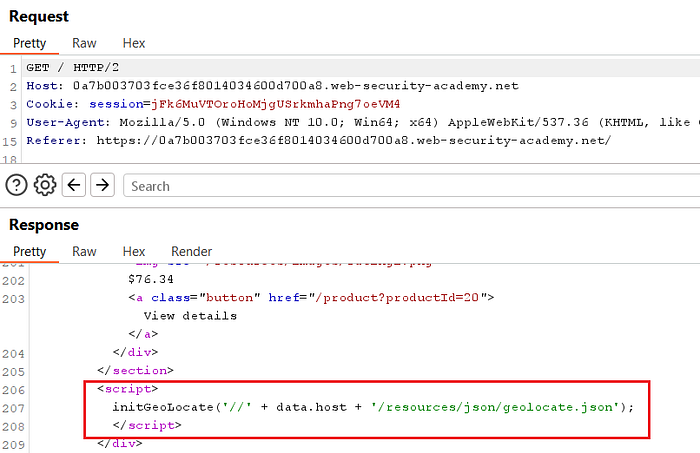Select line number 15 in request
This screenshot has height=453, width=700.
[10, 142]
